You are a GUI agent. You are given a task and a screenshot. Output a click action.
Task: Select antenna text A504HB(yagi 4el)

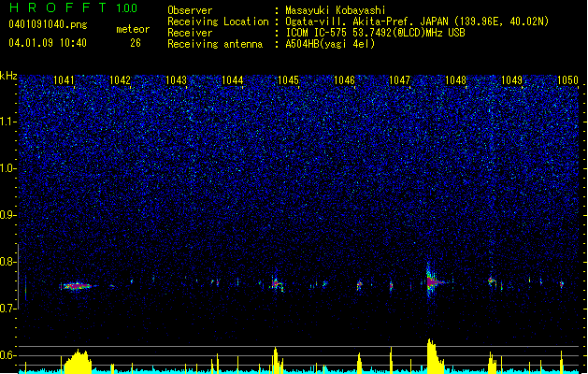[330, 44]
